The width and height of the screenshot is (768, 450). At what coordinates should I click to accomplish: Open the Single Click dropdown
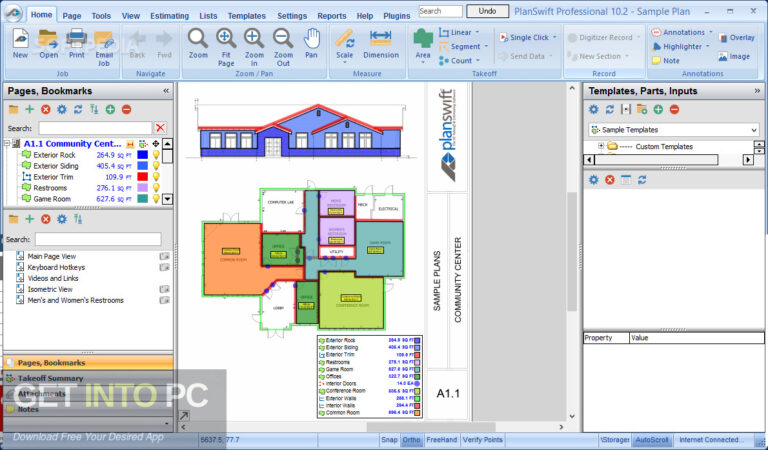click(x=554, y=37)
